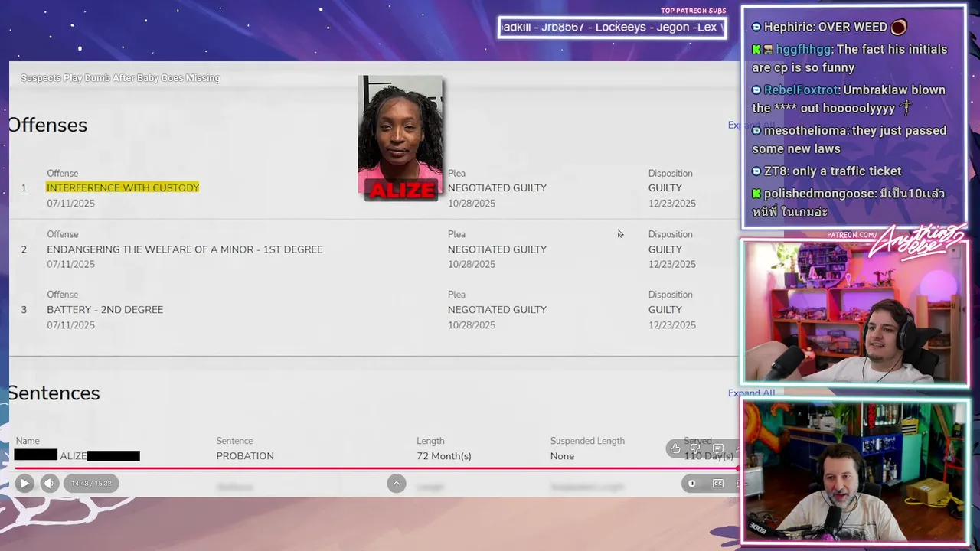Click the scrolling Top Patreon Subs ticker

612,28
